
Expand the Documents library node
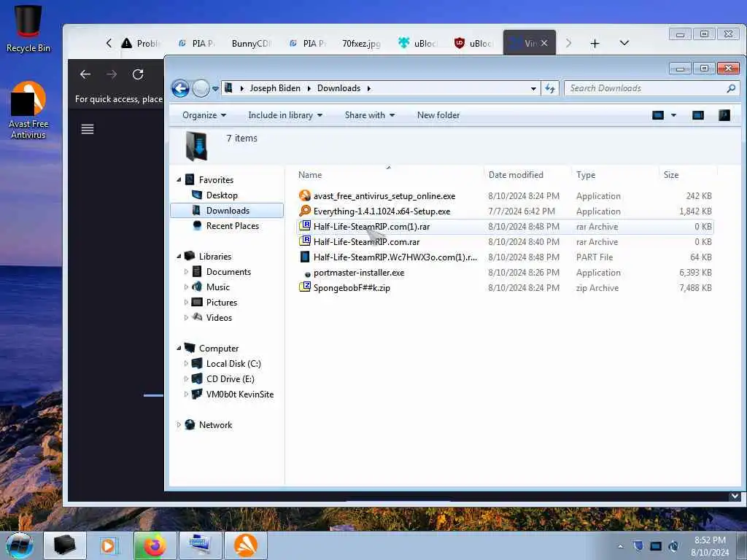186,272
